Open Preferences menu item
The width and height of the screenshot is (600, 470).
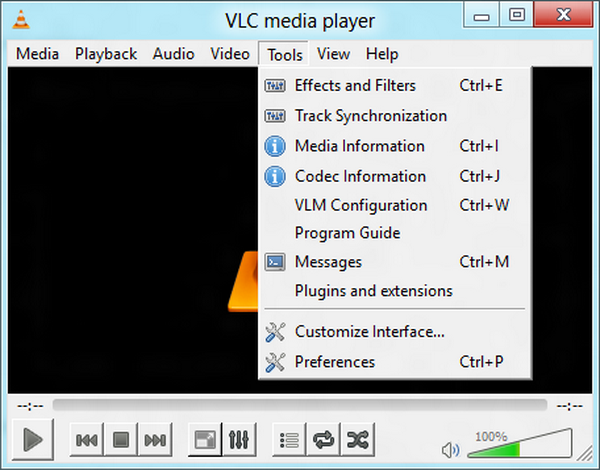[395, 362]
